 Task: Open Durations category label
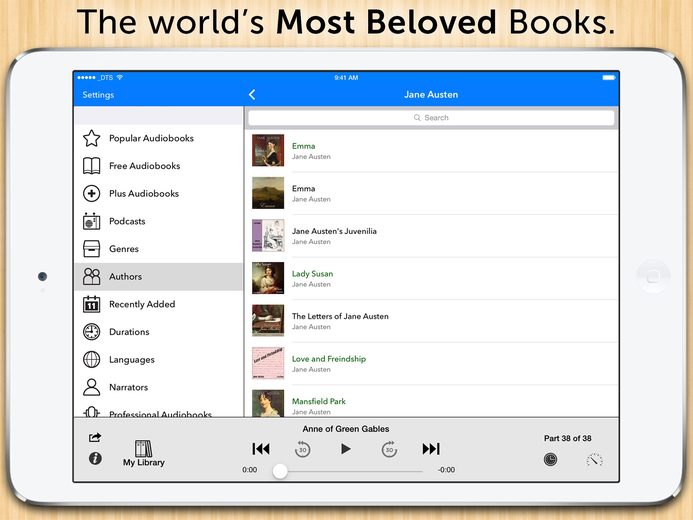[129, 332]
